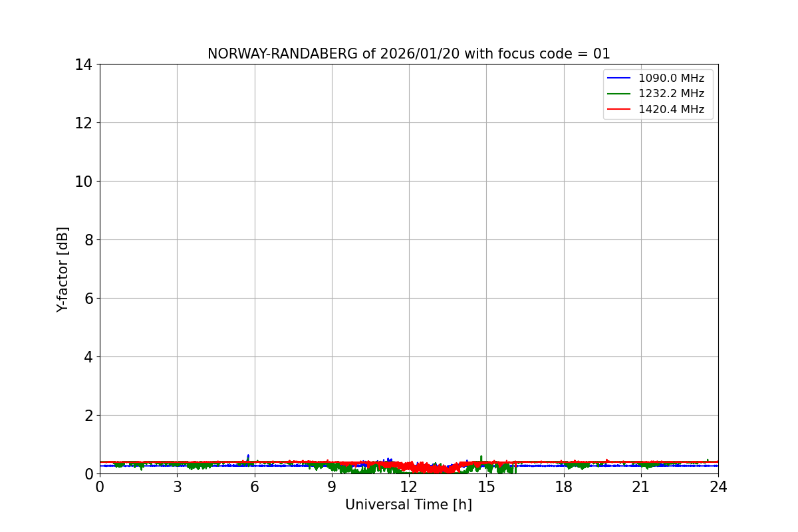This screenshot has width=798, height=532.
Task: Click y-axis tick label 10
Action: pyautogui.click(x=83, y=182)
